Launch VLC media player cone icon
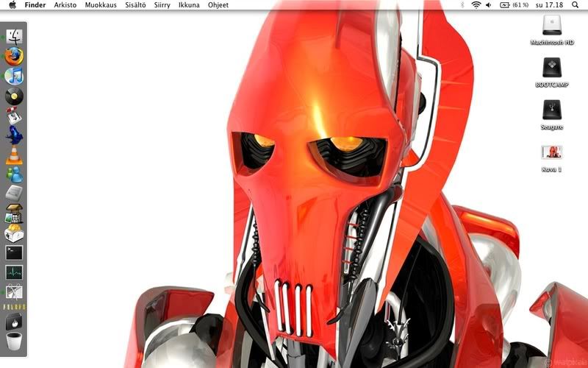The height and width of the screenshot is (368, 588). point(14,155)
